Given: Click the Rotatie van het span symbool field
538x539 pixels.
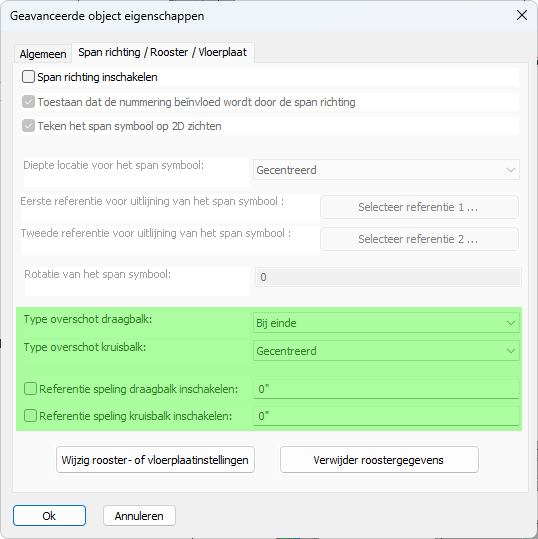Looking at the screenshot, I should [388, 277].
